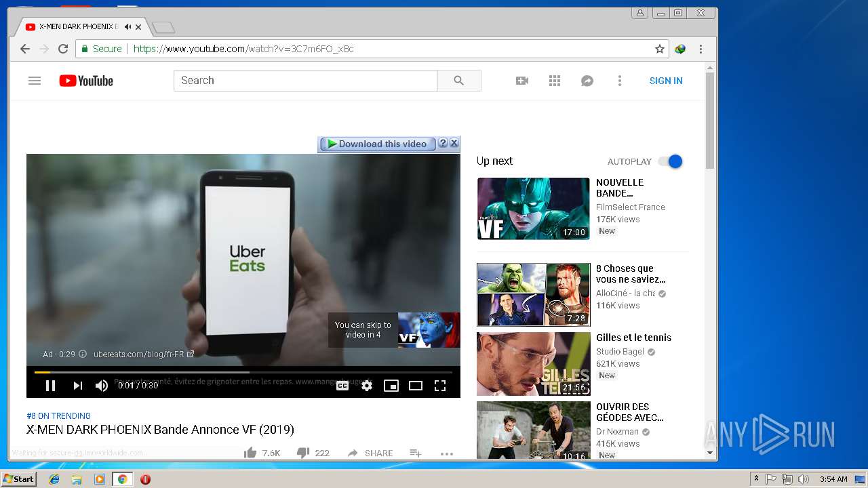Focus the YouTube search field
The image size is (868, 488).
tap(306, 81)
